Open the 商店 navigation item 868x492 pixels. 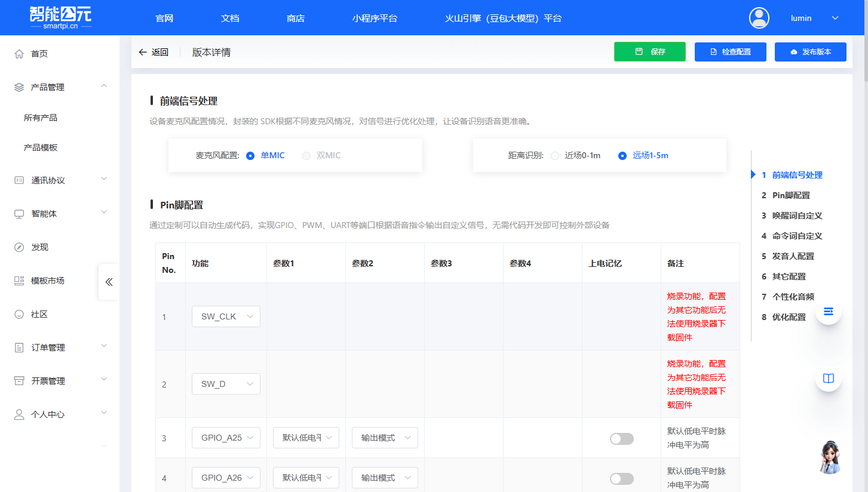pyautogui.click(x=296, y=18)
